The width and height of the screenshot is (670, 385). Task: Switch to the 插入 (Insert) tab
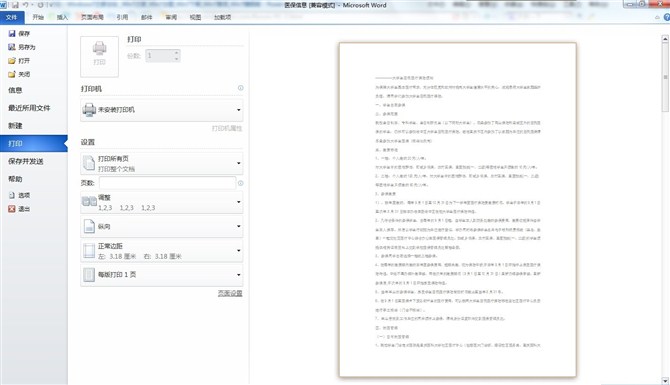62,18
